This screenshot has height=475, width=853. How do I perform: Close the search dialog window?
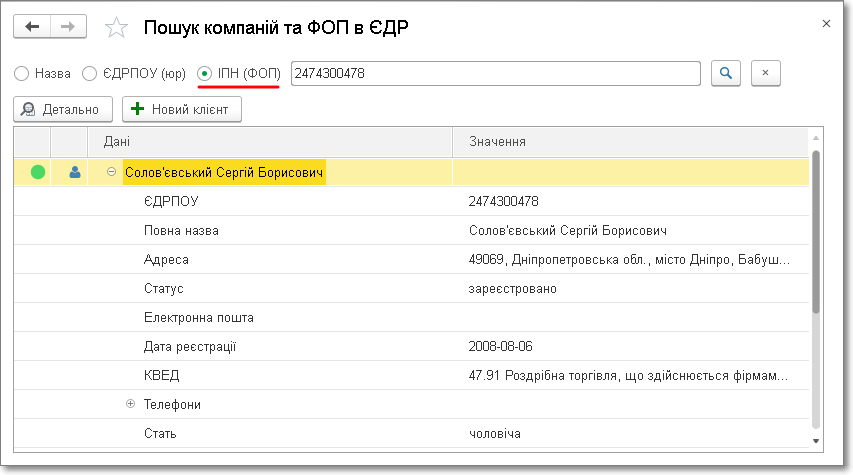[x=826, y=23]
